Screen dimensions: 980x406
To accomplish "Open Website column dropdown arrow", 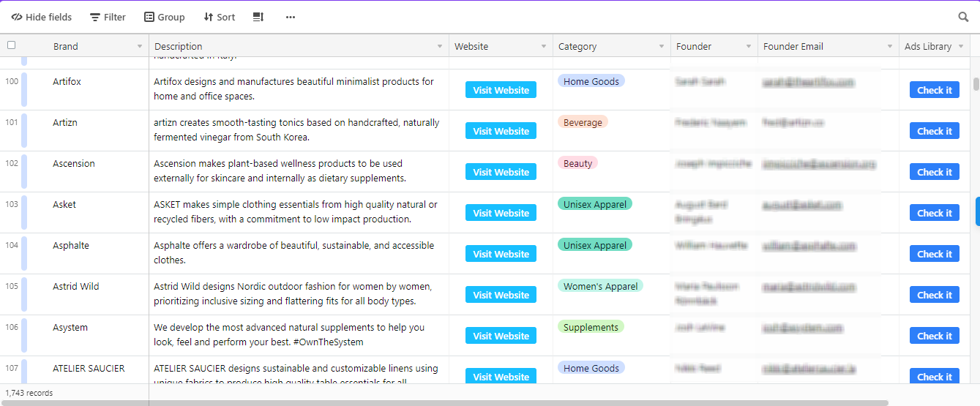I will [x=544, y=46].
